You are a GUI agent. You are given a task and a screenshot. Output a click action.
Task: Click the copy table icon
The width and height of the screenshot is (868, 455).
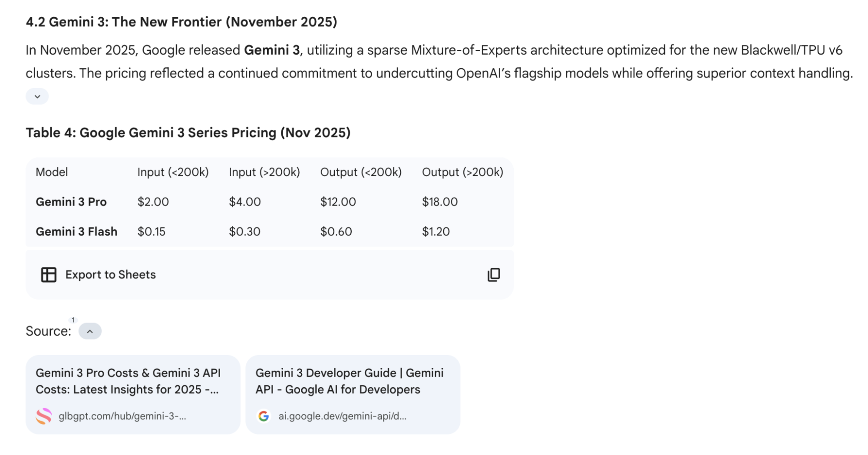(x=494, y=275)
